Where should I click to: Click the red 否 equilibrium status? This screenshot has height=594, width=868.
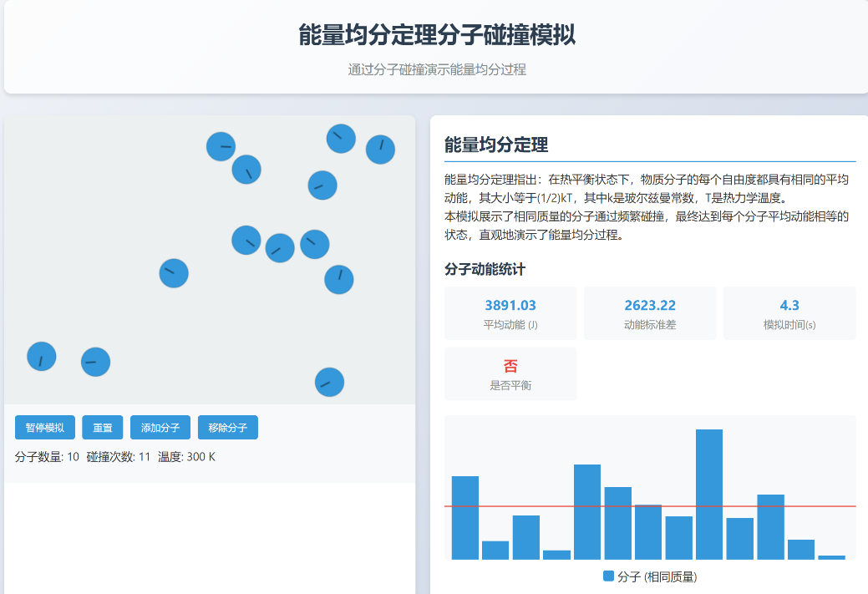(x=510, y=366)
